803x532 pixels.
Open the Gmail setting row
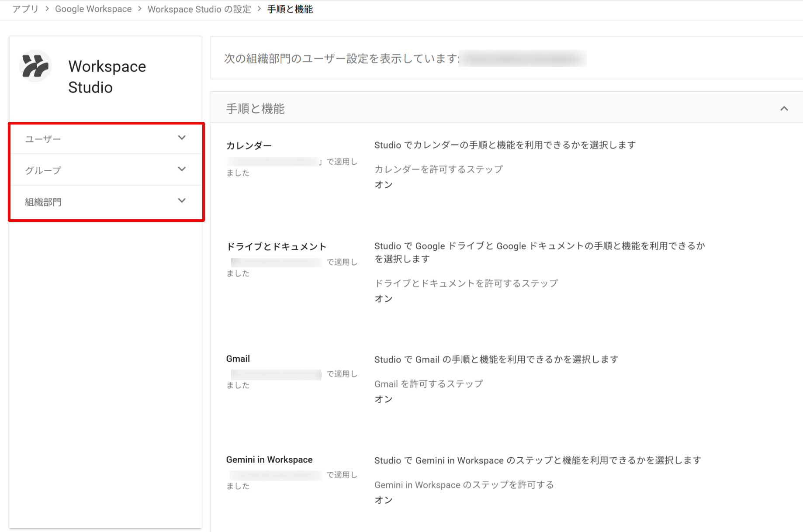click(x=507, y=379)
